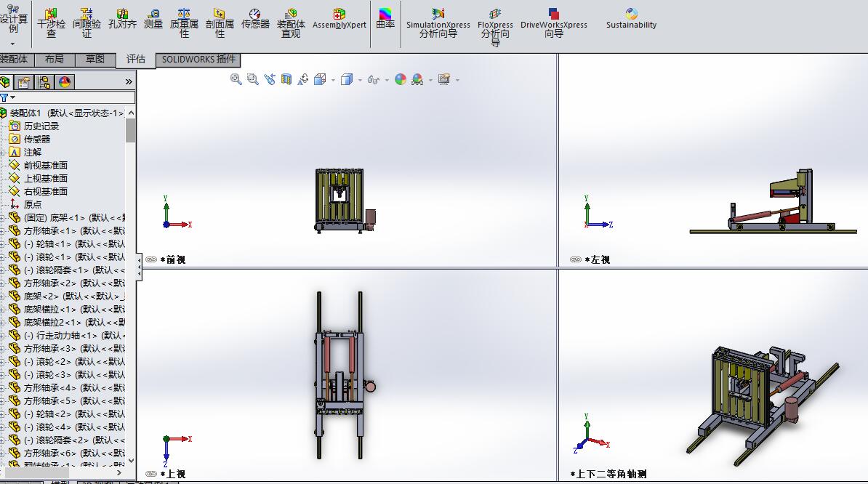Open 质量属性 mass properties
Image resolution: width=868 pixels, height=484 pixels.
(x=184, y=22)
